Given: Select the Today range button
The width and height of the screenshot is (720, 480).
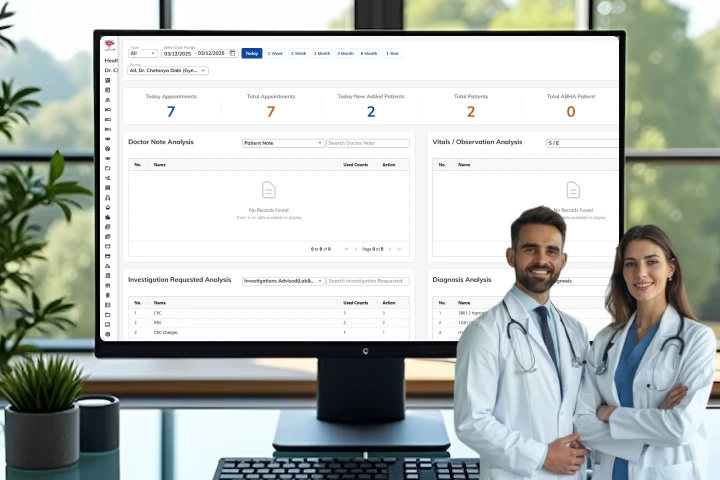Looking at the screenshot, I should pos(252,53).
